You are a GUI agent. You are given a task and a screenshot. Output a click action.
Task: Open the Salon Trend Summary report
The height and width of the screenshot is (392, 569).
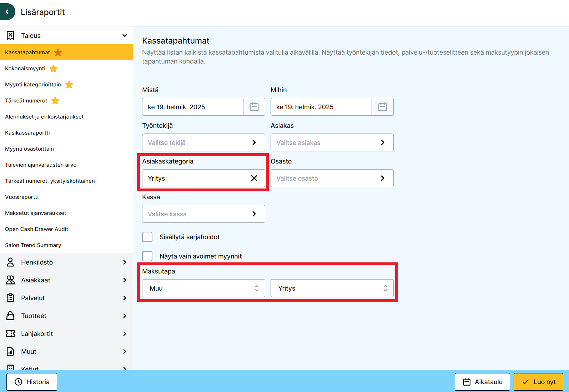(x=66, y=245)
